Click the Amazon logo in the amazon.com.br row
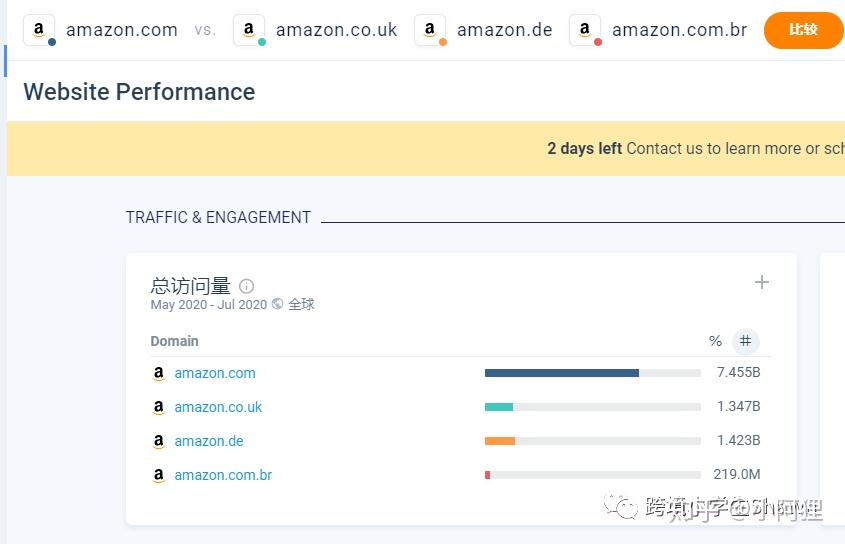 158,475
